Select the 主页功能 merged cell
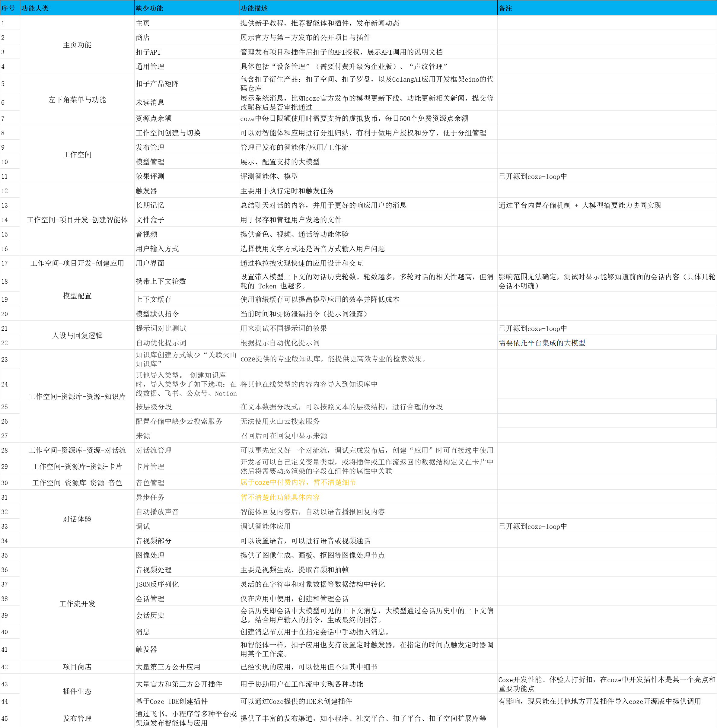The height and width of the screenshot is (728, 717). 77,45
